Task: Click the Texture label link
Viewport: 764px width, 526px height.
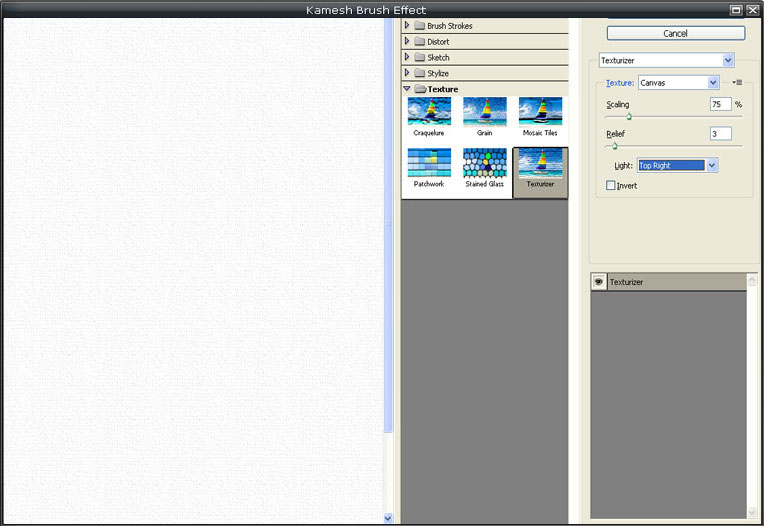Action: pyautogui.click(x=620, y=83)
